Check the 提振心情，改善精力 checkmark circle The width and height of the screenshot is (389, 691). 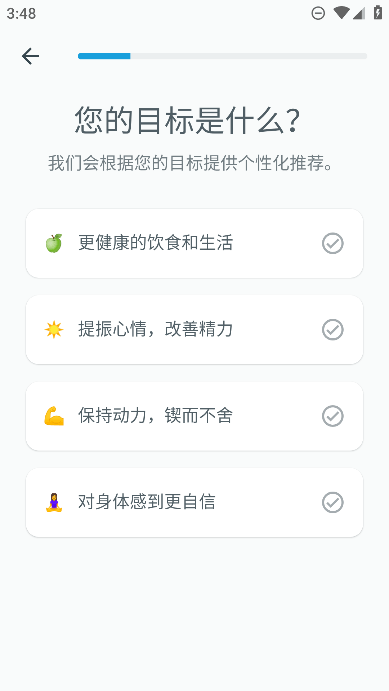(x=333, y=330)
